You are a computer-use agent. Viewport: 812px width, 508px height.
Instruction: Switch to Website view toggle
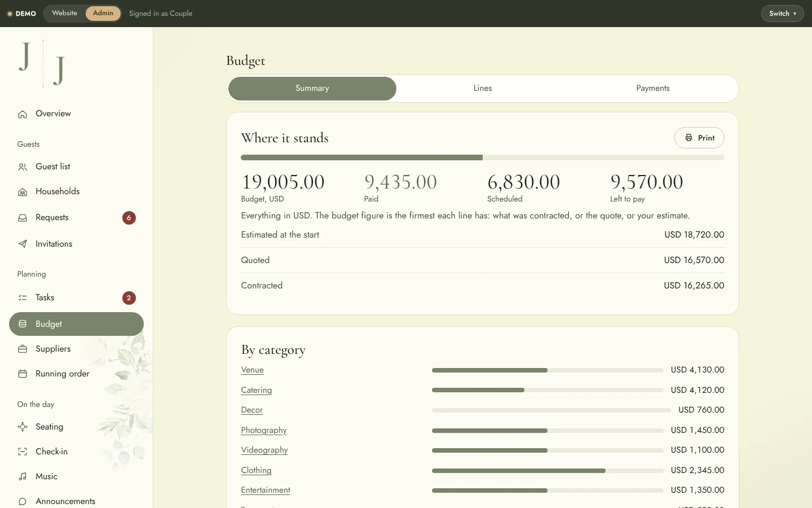pyautogui.click(x=65, y=13)
